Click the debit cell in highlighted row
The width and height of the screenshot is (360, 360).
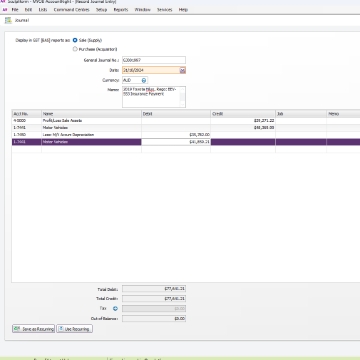coord(176,142)
